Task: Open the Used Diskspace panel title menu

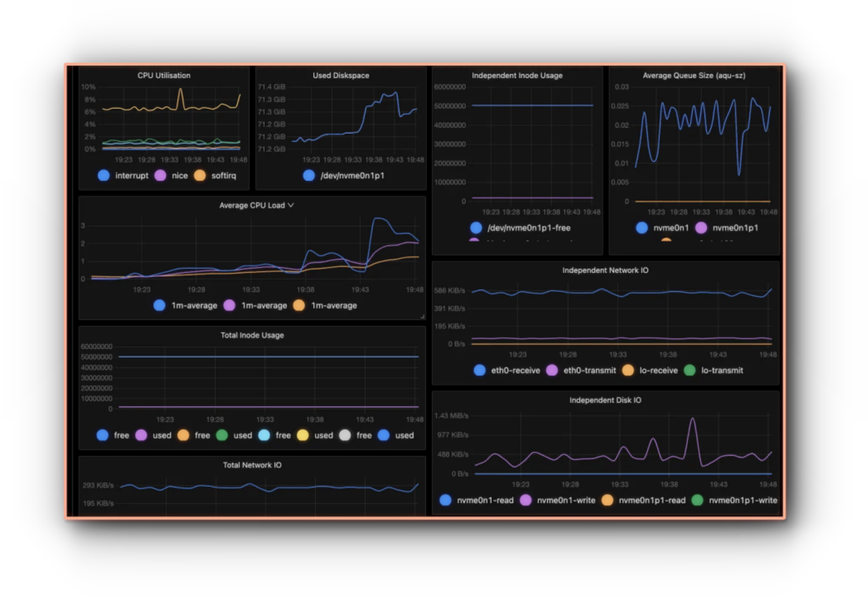Action: click(341, 76)
